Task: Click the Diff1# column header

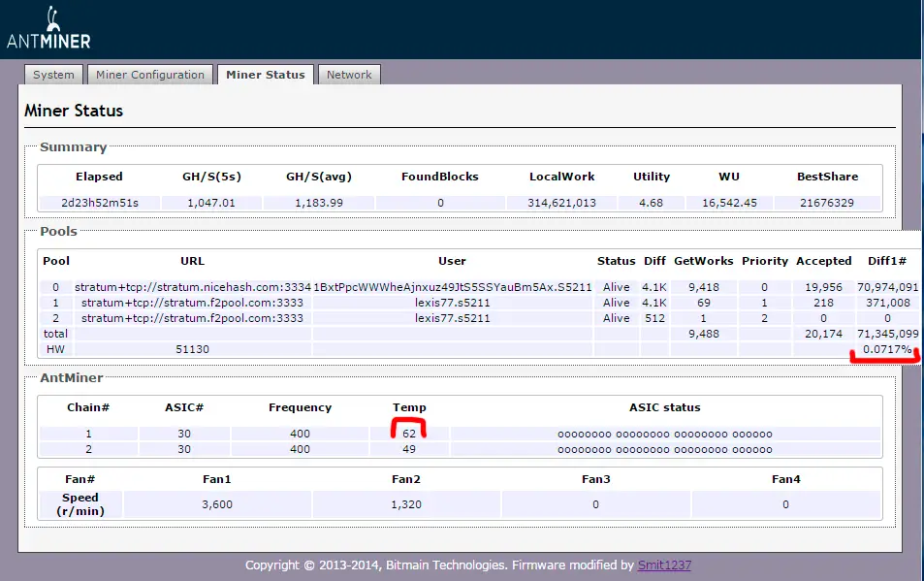Action: click(887, 261)
